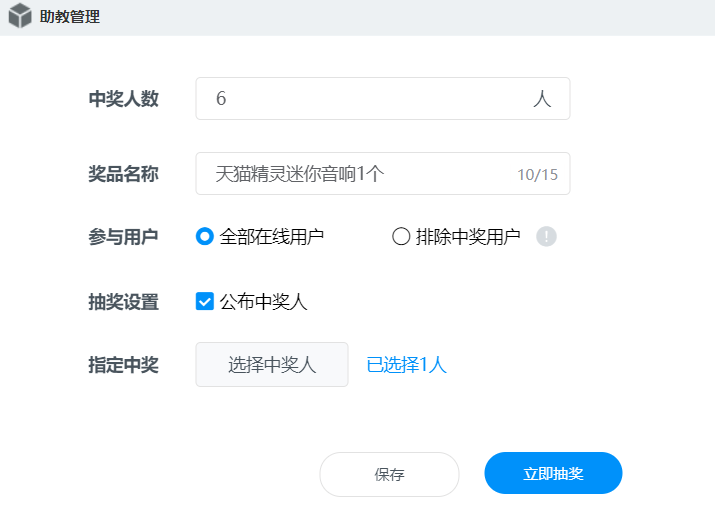Start the draw with 立即抽奖
Screen dimensions: 715x528
pyautogui.click(x=553, y=473)
